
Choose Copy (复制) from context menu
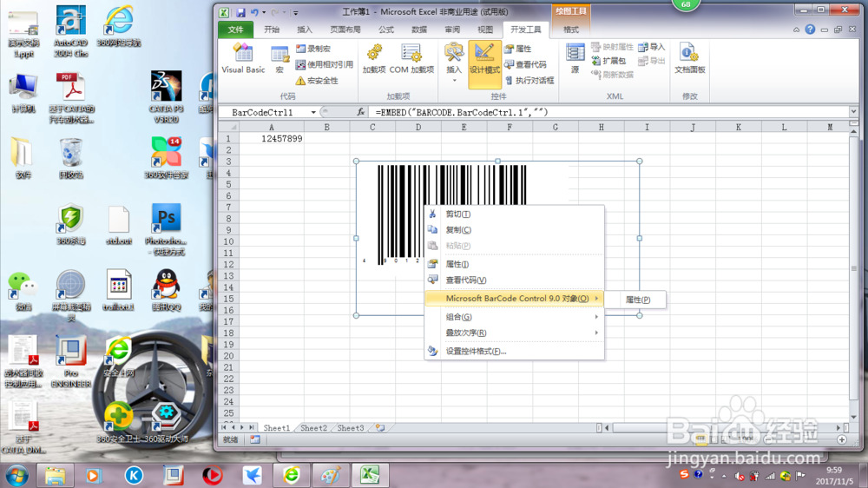point(514,230)
